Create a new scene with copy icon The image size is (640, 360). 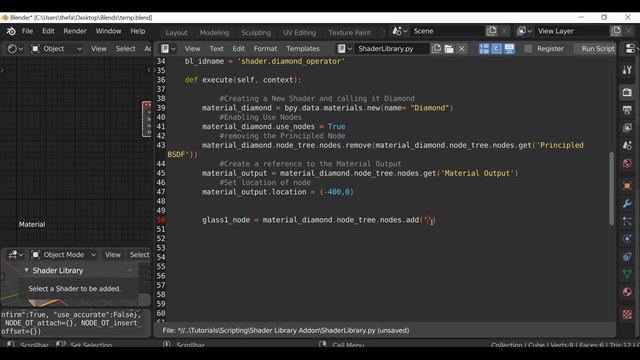[491, 31]
